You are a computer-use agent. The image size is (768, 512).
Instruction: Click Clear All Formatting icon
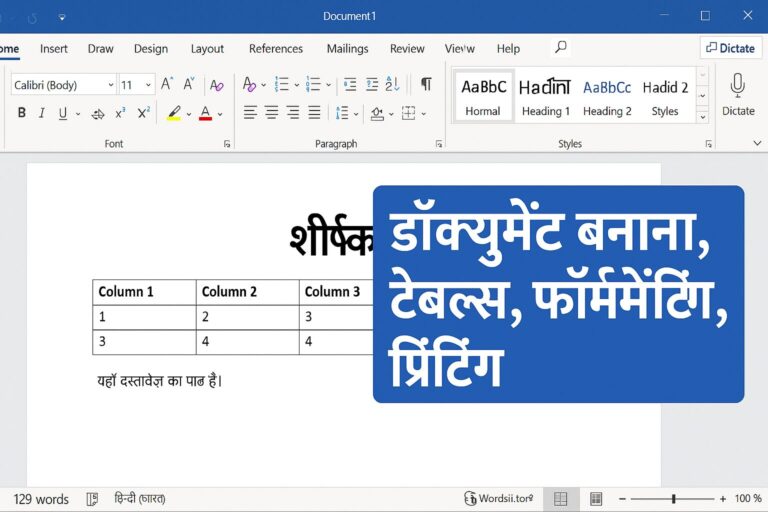(216, 85)
